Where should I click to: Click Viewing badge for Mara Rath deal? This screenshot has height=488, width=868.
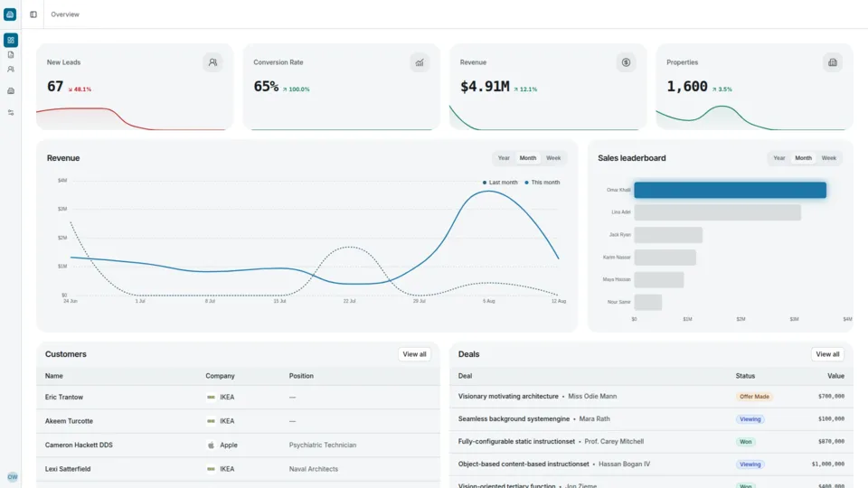click(750, 419)
